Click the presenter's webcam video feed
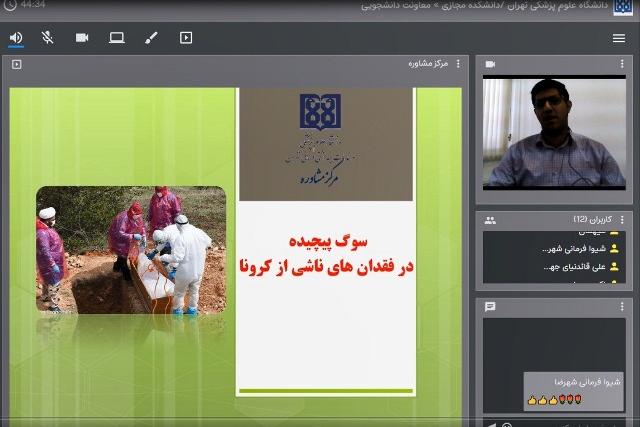The height and width of the screenshot is (427, 640). click(554, 133)
